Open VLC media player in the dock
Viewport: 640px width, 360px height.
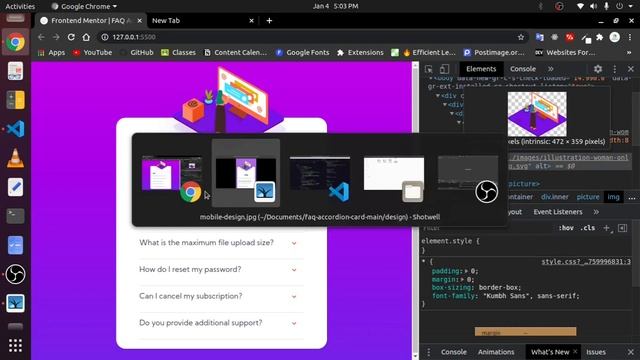(16, 158)
